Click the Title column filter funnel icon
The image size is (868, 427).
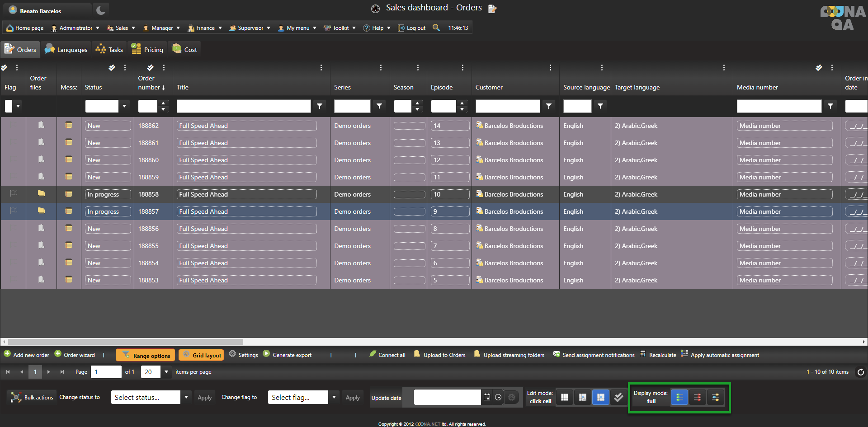(x=320, y=106)
